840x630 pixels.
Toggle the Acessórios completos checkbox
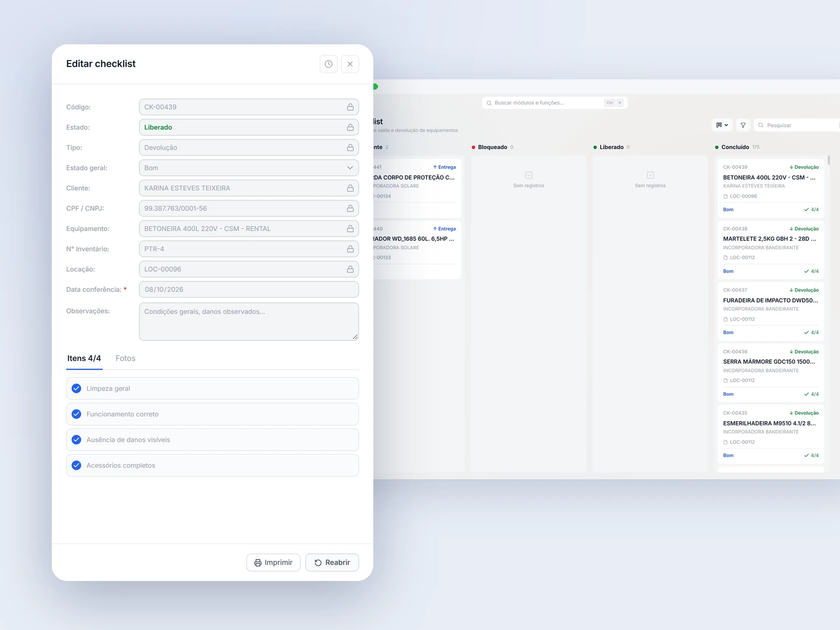[77, 465]
